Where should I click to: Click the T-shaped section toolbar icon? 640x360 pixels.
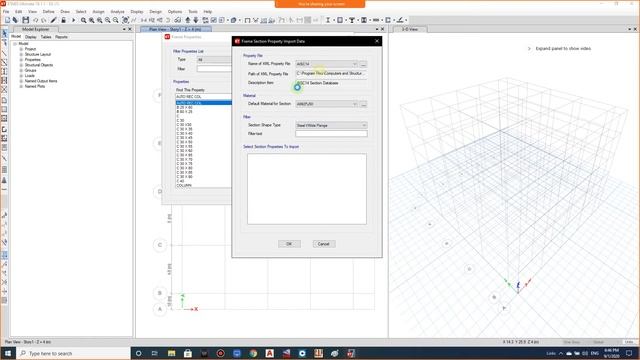pyautogui.click(x=352, y=20)
